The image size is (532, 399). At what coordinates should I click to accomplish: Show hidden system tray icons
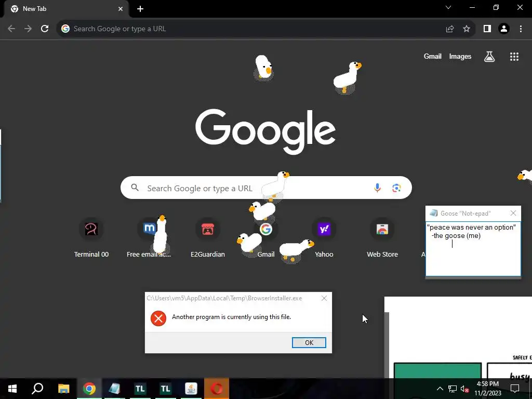click(440, 389)
